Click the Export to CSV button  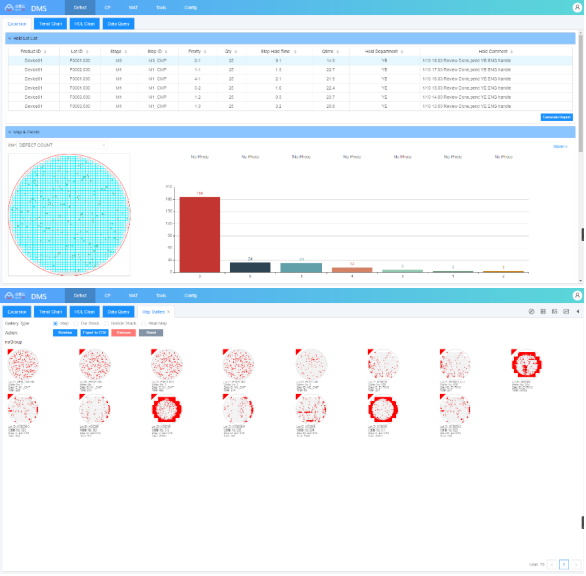95,333
